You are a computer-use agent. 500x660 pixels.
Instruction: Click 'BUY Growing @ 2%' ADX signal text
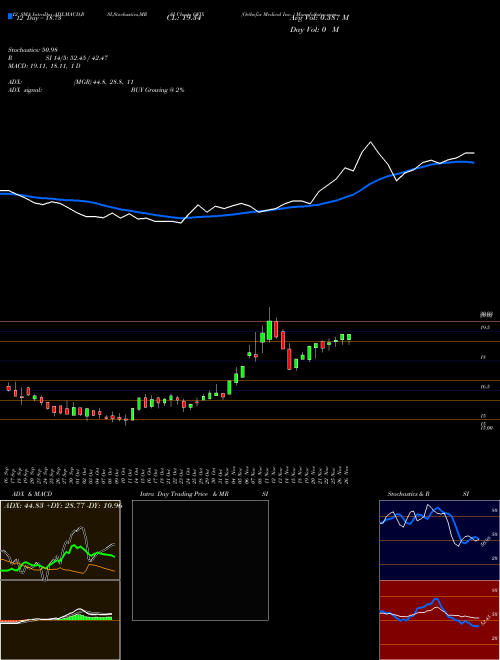(157, 90)
